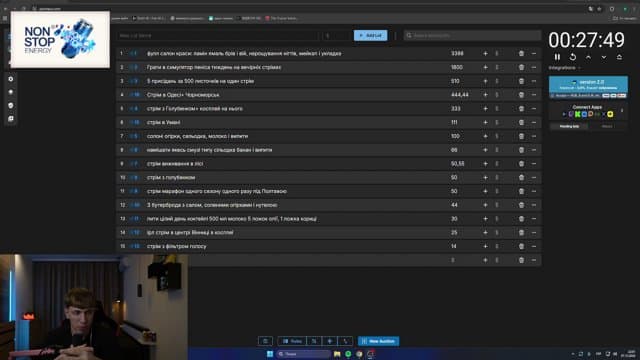This screenshot has height=360, width=640.
Task: Open the Pending bids tab
Action: (569, 127)
